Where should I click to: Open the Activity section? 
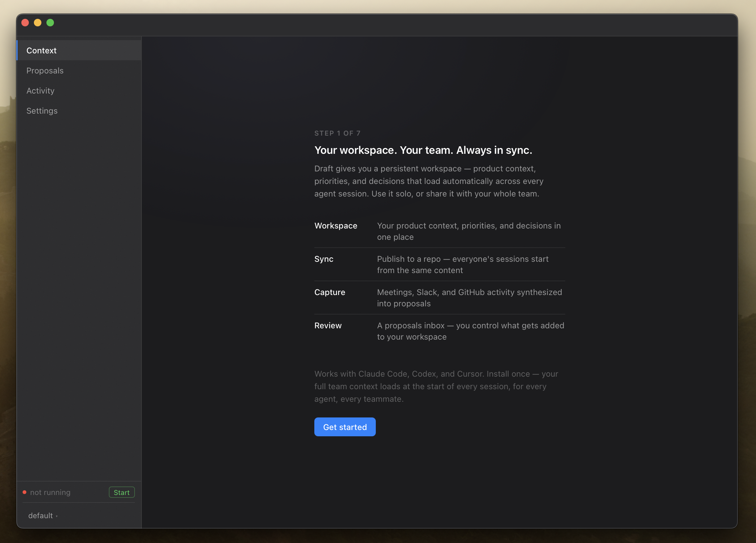pos(79,90)
